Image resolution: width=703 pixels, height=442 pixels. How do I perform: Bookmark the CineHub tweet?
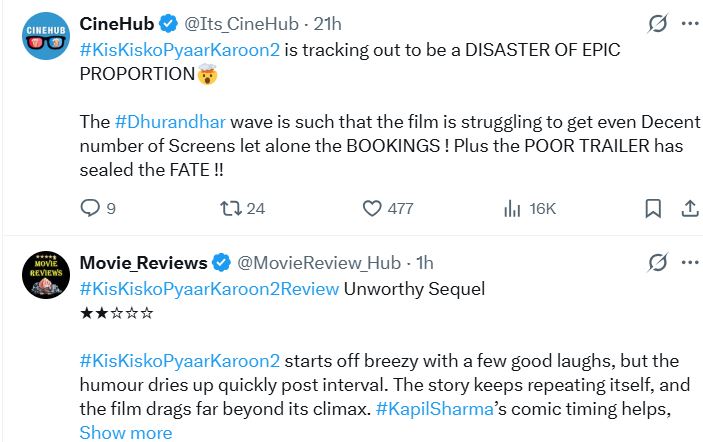click(x=652, y=208)
